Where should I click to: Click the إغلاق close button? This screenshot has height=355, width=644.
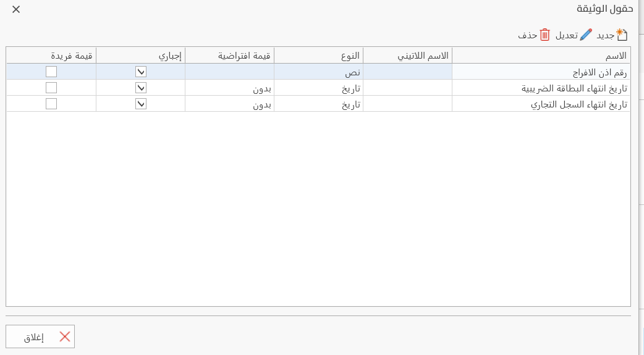pos(40,336)
